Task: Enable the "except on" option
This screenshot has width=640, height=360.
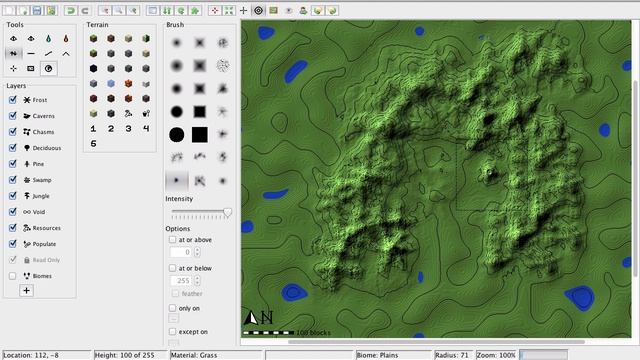Action: coord(172,331)
